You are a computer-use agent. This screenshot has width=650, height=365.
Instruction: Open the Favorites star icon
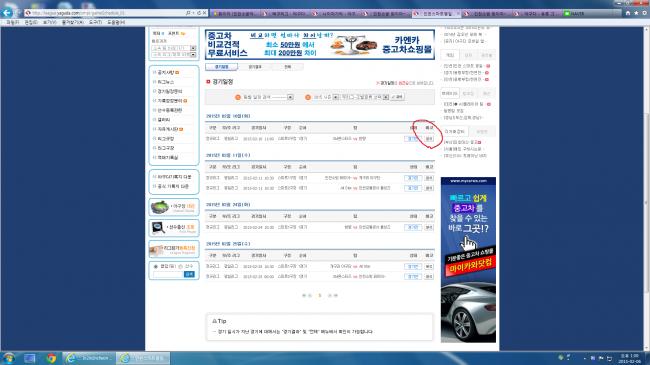pos(636,13)
